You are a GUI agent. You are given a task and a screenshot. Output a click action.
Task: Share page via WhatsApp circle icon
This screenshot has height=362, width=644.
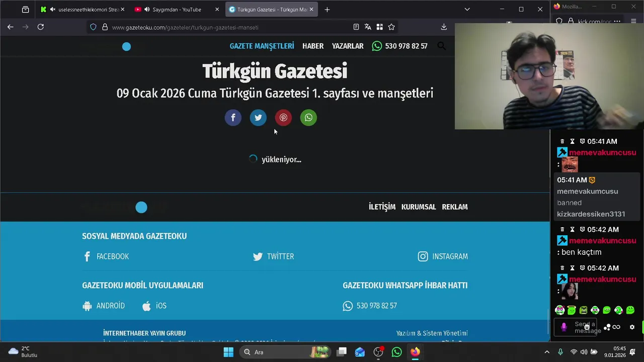308,118
